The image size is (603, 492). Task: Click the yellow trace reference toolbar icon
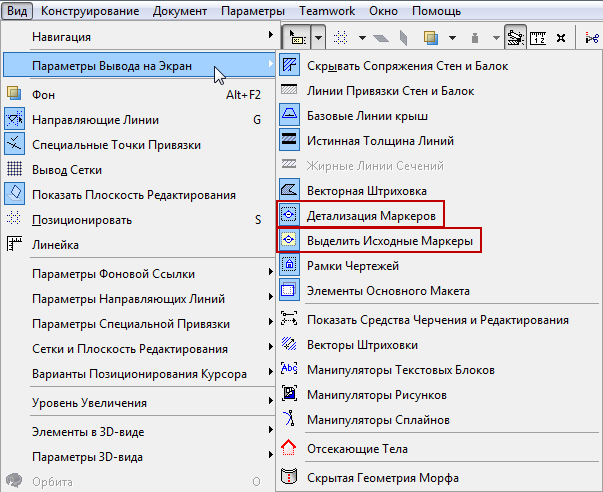431,38
